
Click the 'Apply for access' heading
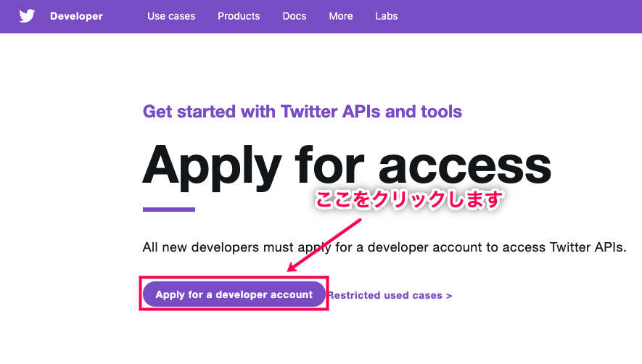tap(347, 167)
